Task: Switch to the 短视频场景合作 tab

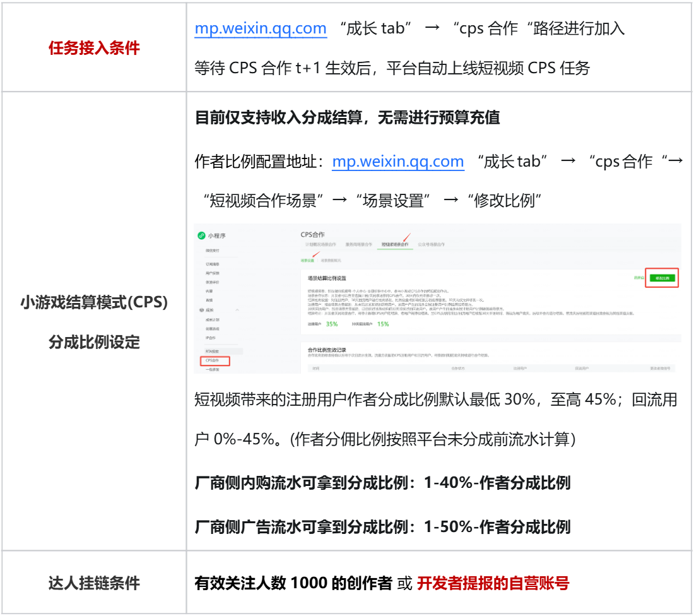Action: point(395,244)
